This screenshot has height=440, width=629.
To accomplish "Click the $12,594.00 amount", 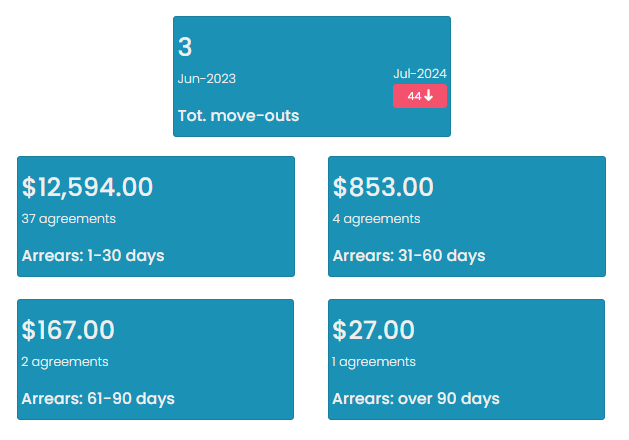I will (x=87, y=187).
